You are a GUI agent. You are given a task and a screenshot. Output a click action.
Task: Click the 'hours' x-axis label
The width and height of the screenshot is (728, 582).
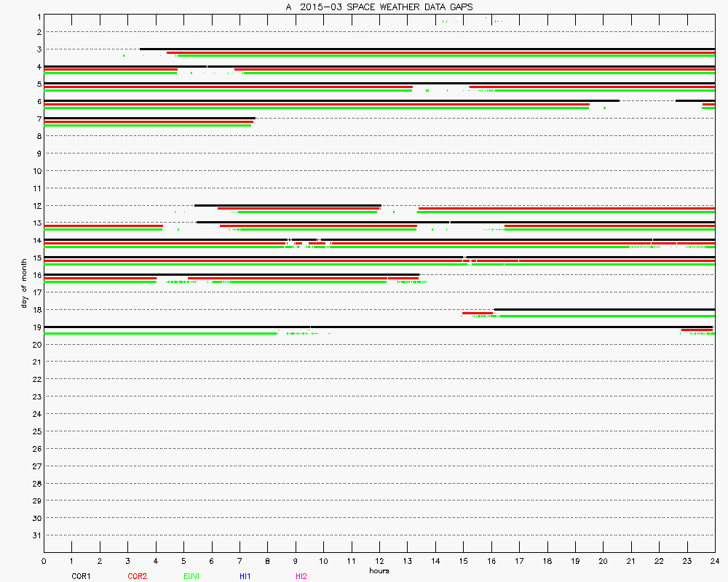379,570
